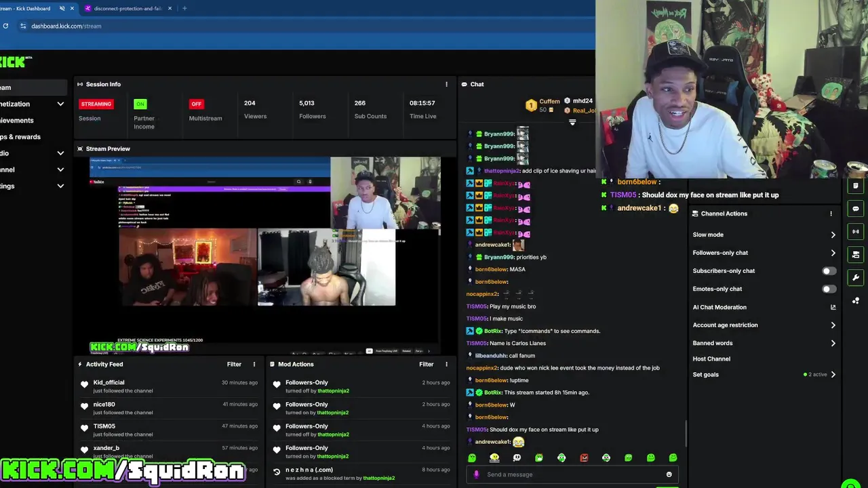Open Drops & rewards in sidebar
The image size is (868, 488).
coord(20,137)
